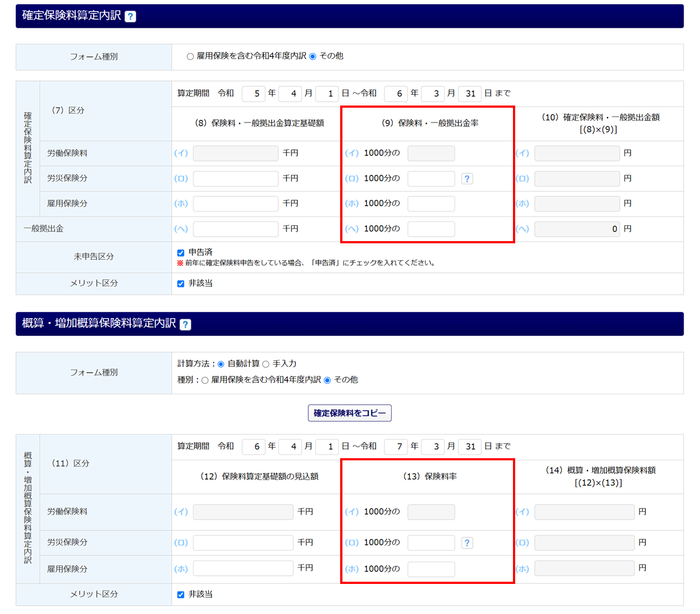This screenshot has height=614, width=700.
Task: Click the 未申告区分 row label
Action: click(x=94, y=256)
